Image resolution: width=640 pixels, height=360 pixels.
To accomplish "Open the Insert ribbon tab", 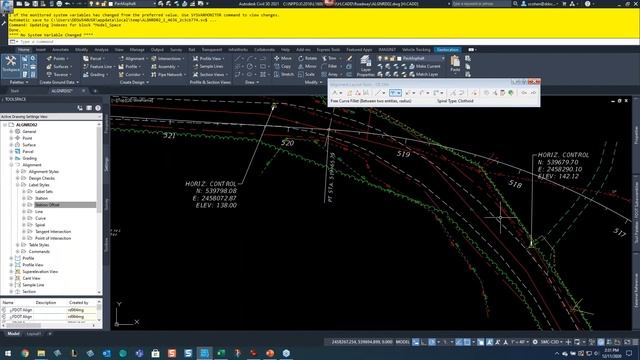I will click(41, 50).
